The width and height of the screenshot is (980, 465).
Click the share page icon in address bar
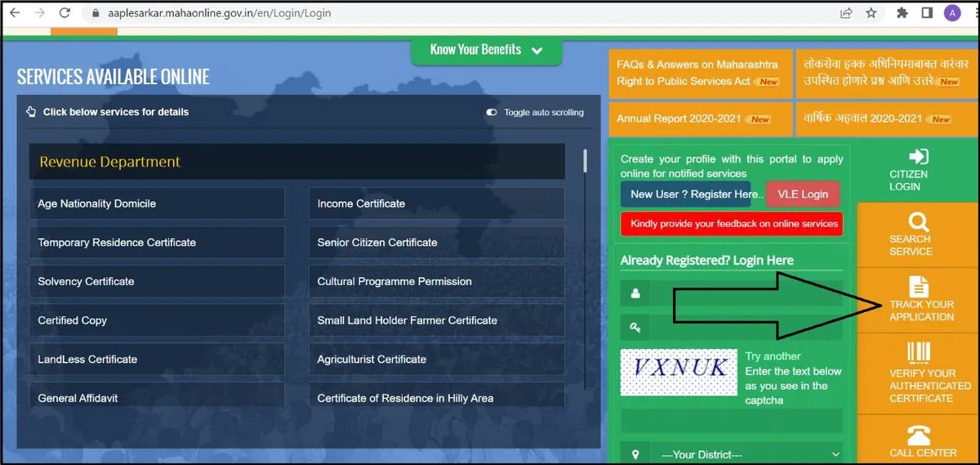pos(846,13)
